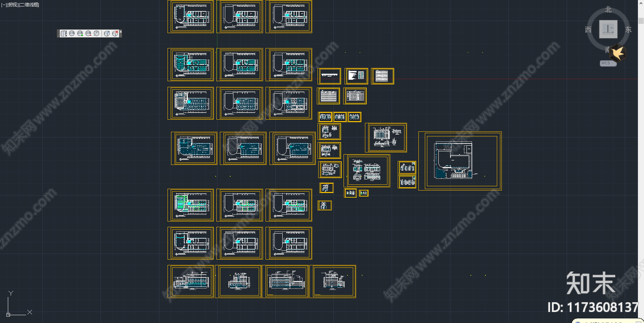Click 西 on the ViewCube compass
Screen dimensions: 644x323
click(x=588, y=29)
